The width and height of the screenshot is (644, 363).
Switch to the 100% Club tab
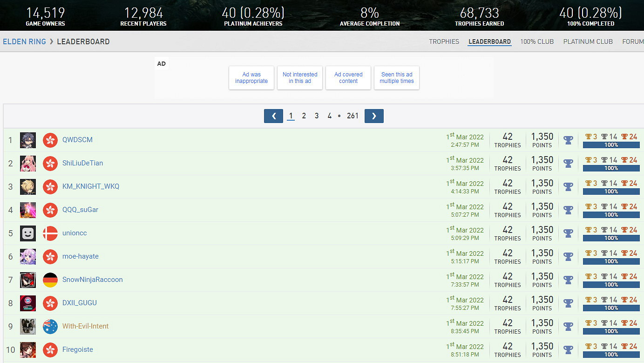pyautogui.click(x=537, y=41)
